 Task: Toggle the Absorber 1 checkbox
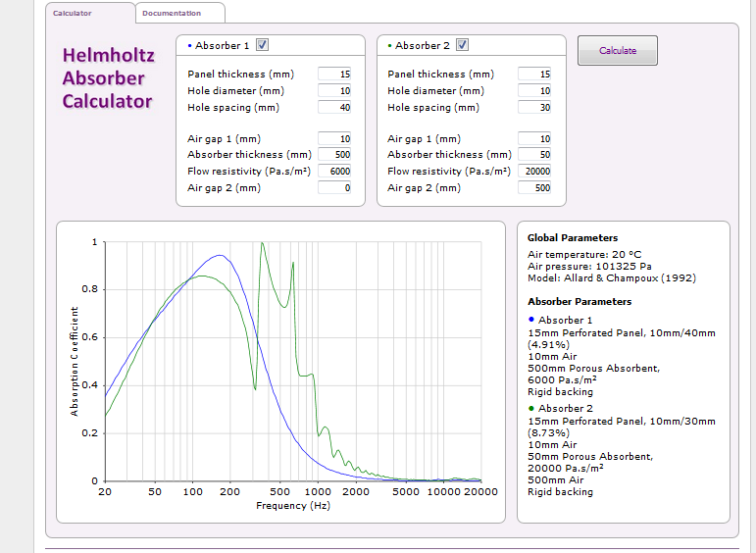pos(262,45)
